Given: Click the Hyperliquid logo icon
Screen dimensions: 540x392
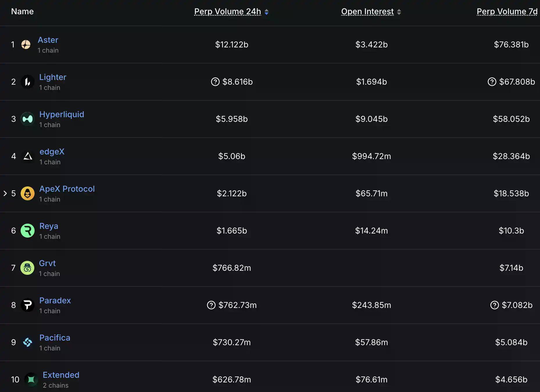Looking at the screenshot, I should [28, 119].
